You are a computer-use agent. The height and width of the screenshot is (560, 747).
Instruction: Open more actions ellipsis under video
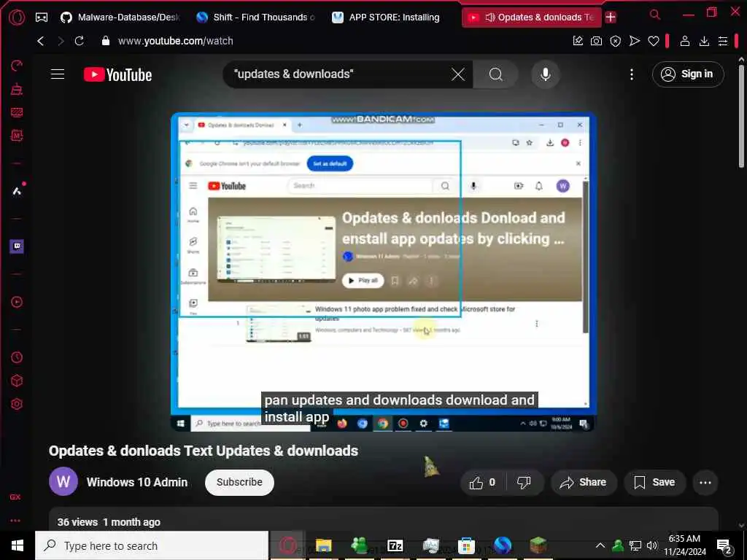(705, 483)
